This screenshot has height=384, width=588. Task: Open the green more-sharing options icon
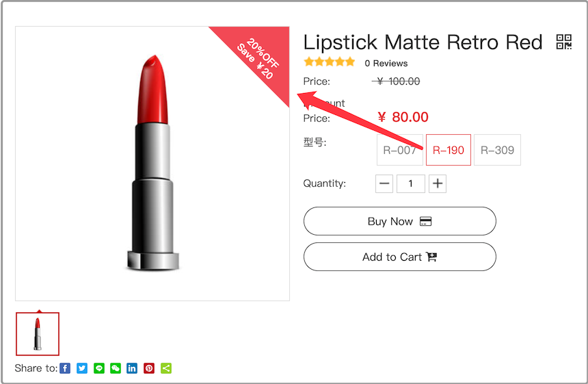(x=166, y=368)
